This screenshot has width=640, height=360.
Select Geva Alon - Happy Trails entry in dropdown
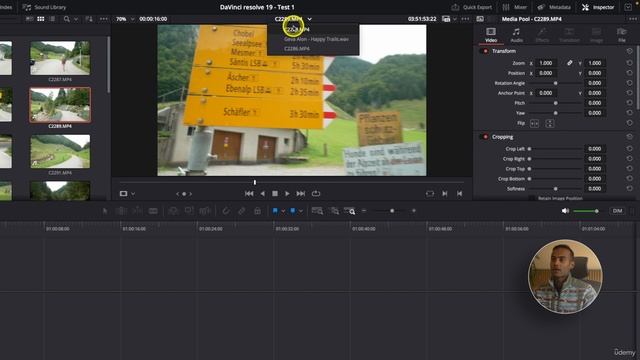point(316,39)
